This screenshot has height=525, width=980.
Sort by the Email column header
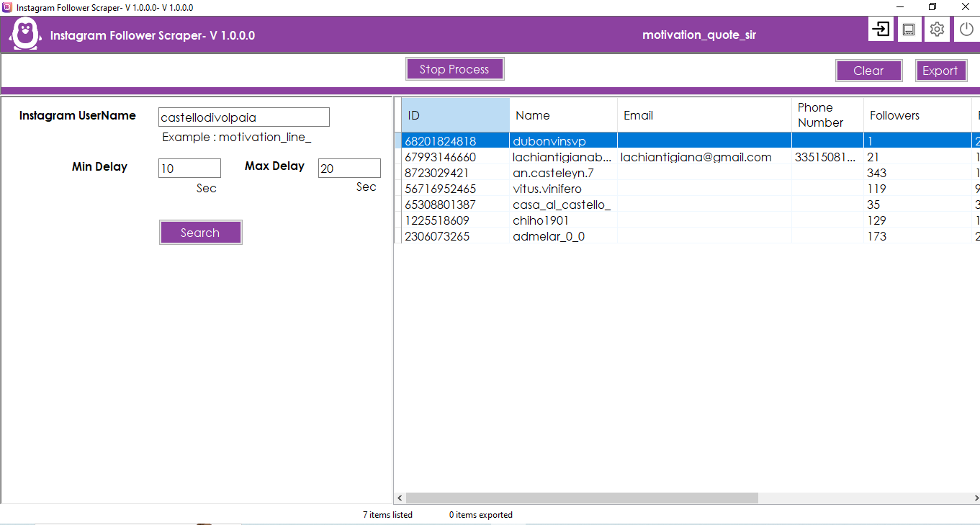(x=704, y=115)
